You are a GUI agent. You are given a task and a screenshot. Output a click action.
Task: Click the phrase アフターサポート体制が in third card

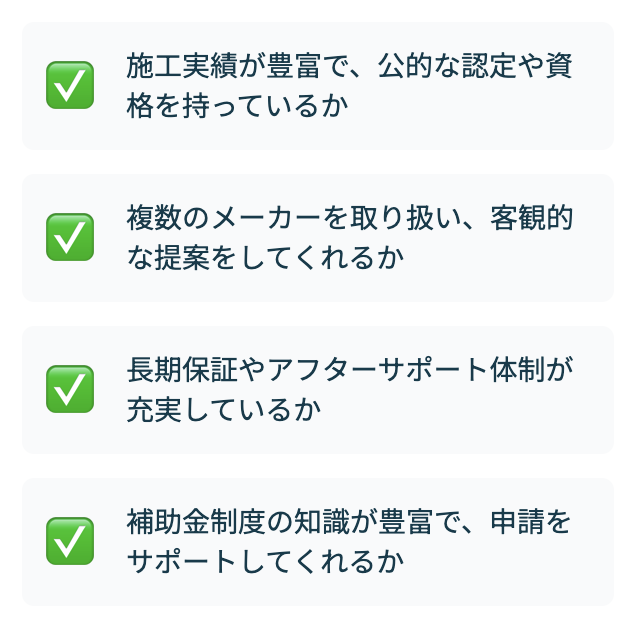[419, 369]
